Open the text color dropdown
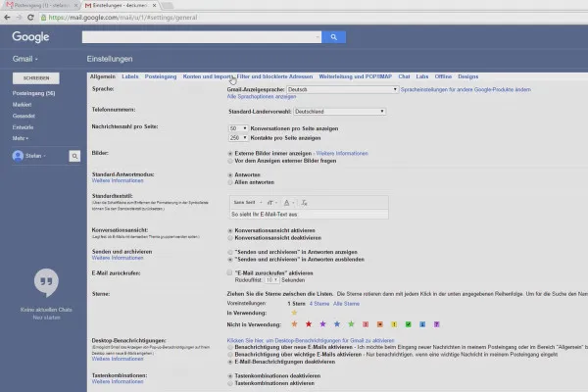Viewport: 588px width, 392px height. tap(289, 203)
